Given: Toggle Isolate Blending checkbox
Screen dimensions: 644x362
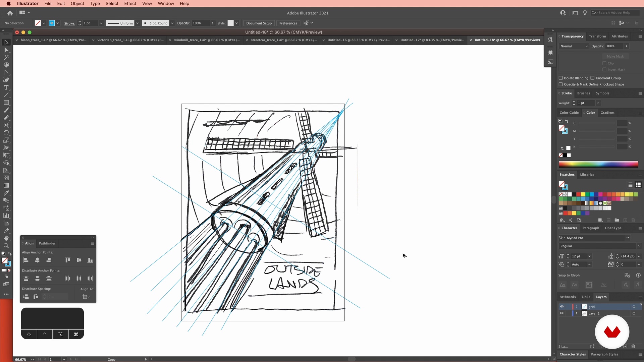Looking at the screenshot, I should pyautogui.click(x=561, y=78).
